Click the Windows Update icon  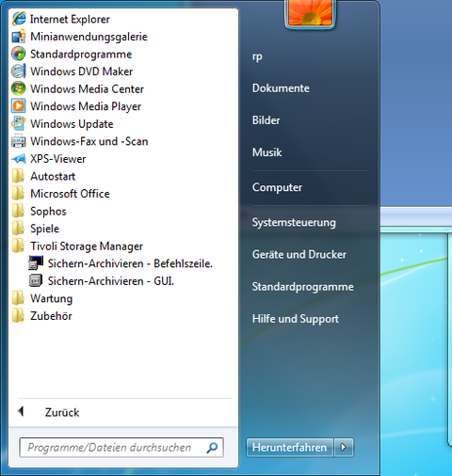coord(19,123)
